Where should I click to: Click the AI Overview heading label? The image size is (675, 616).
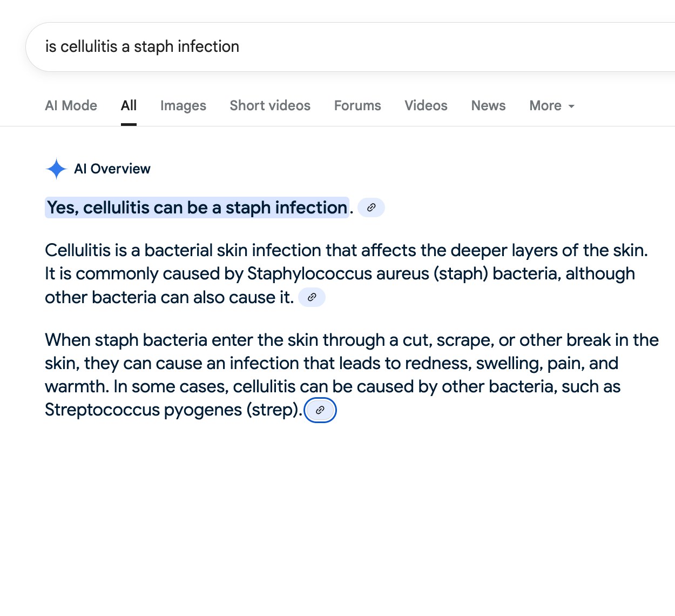click(112, 169)
